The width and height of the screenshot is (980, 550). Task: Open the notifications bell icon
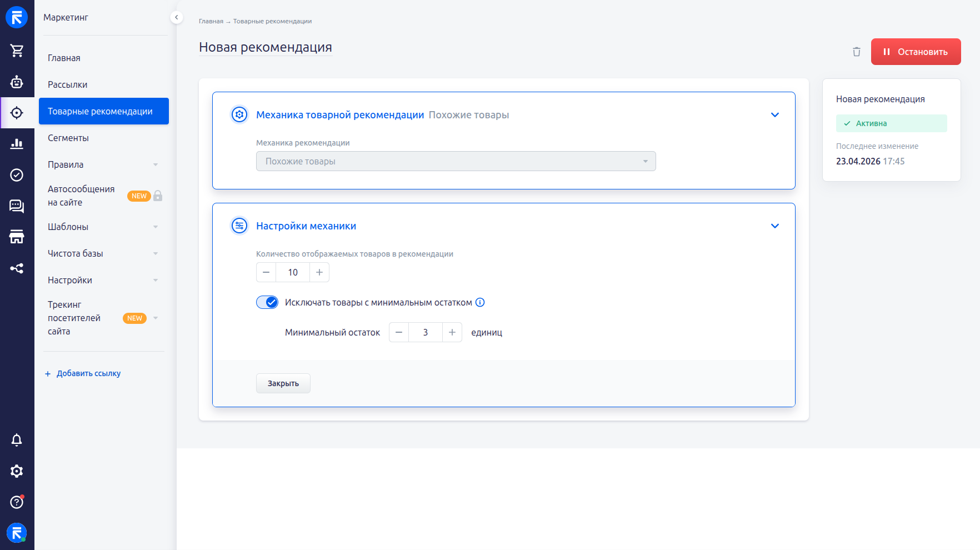tap(17, 440)
